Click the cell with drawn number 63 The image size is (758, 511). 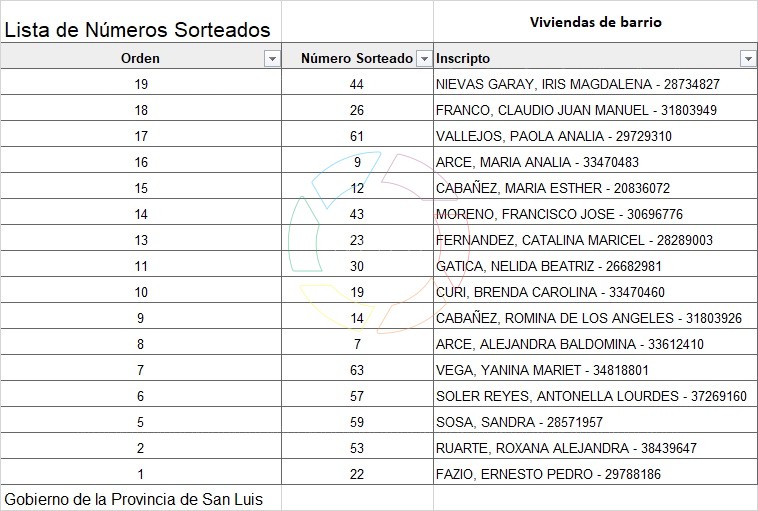coord(357,371)
